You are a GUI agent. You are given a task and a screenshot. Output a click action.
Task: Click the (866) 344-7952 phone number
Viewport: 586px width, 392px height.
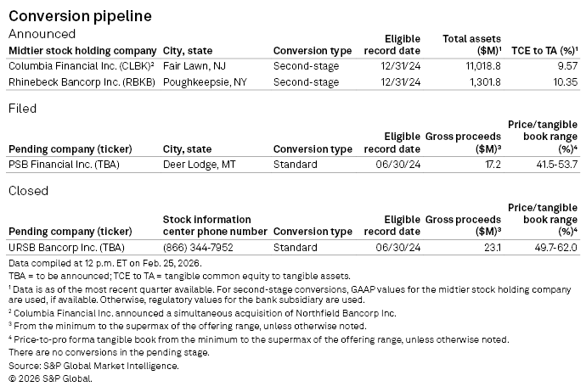tap(201, 247)
